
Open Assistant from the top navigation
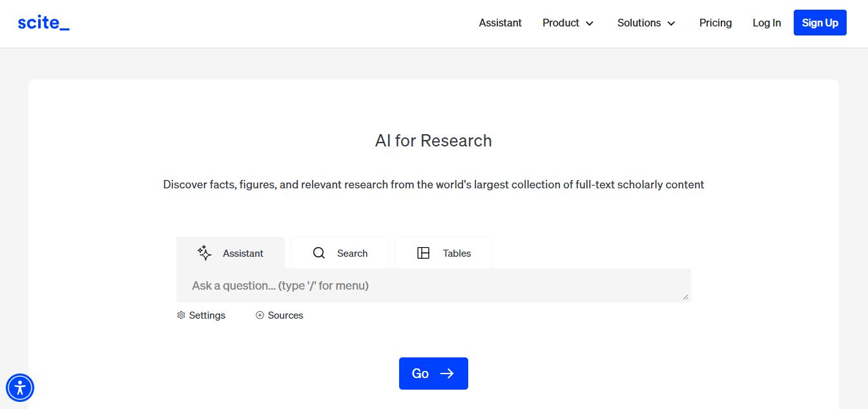(x=500, y=23)
